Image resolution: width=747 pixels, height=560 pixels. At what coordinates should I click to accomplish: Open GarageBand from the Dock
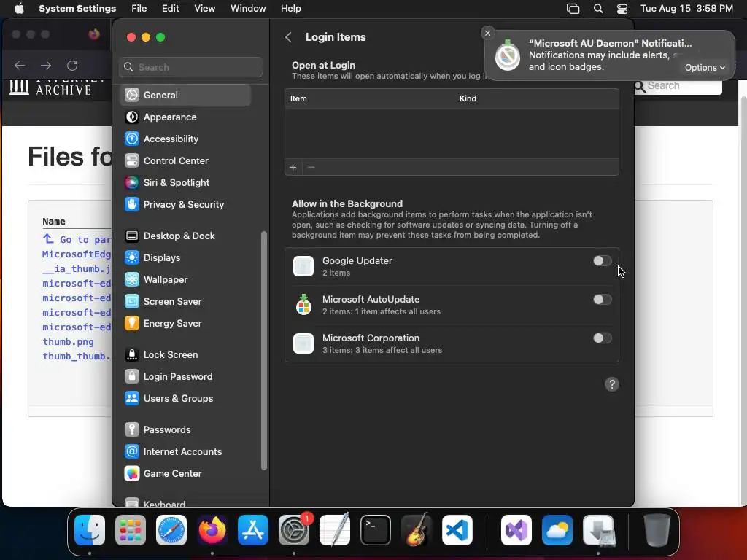click(417, 530)
